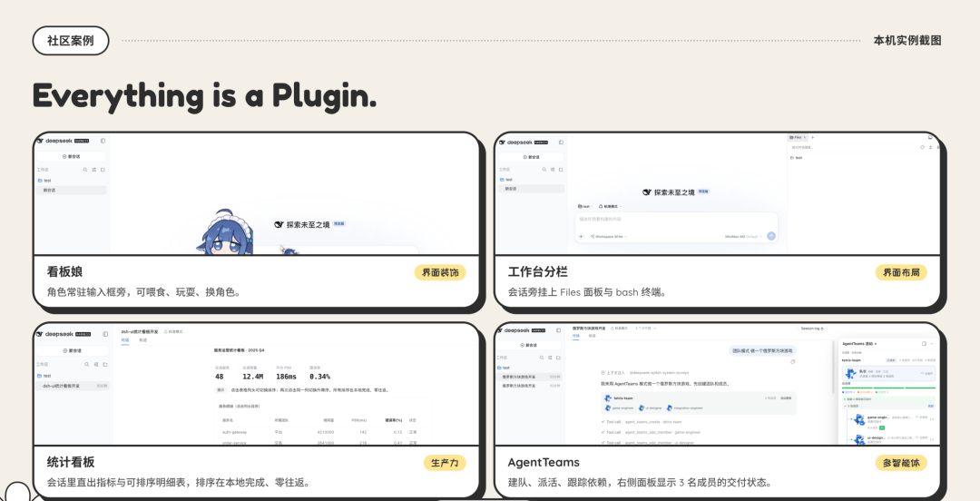
Task: Select the 界面装饰 tag
Action: (x=440, y=272)
